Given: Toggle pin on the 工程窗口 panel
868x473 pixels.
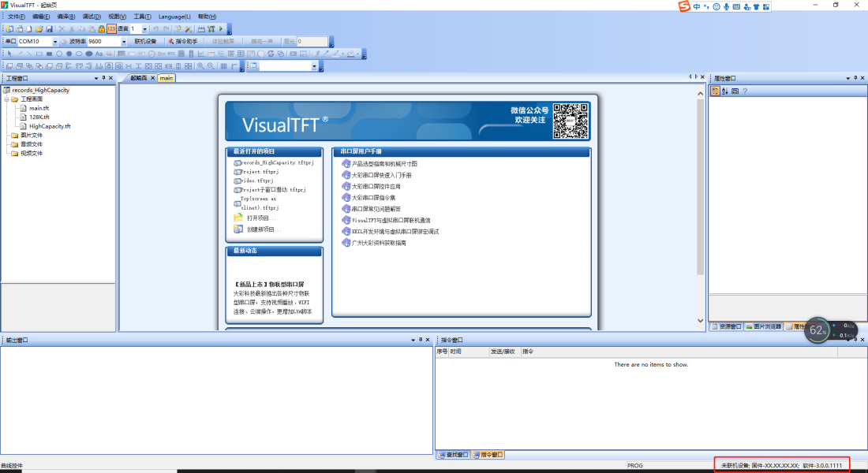Looking at the screenshot, I should (103, 78).
